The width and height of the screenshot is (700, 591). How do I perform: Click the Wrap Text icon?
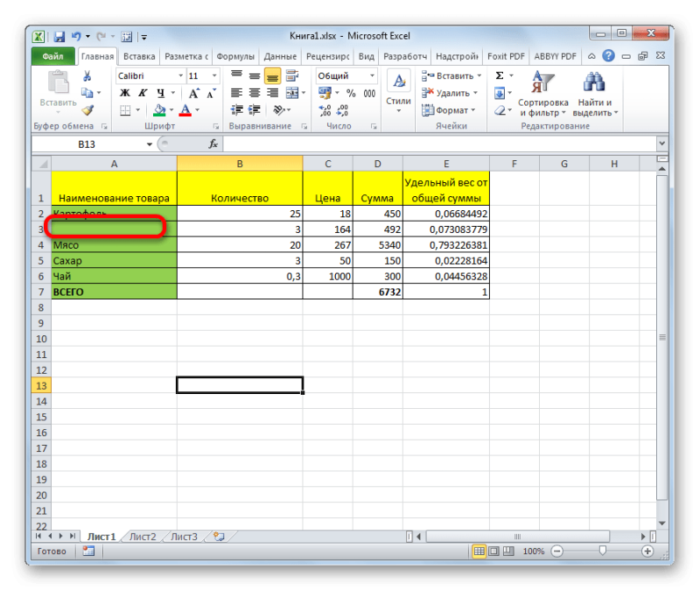coord(292,76)
